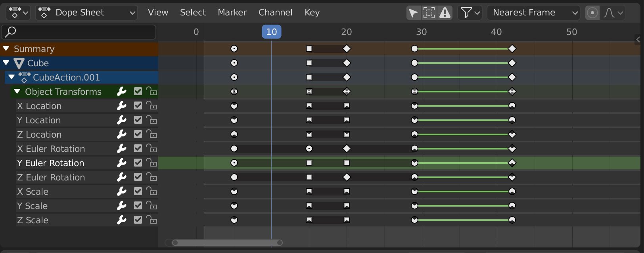644x253 pixels.
Task: Click the wrench icon on X Location
Action: (x=122, y=106)
